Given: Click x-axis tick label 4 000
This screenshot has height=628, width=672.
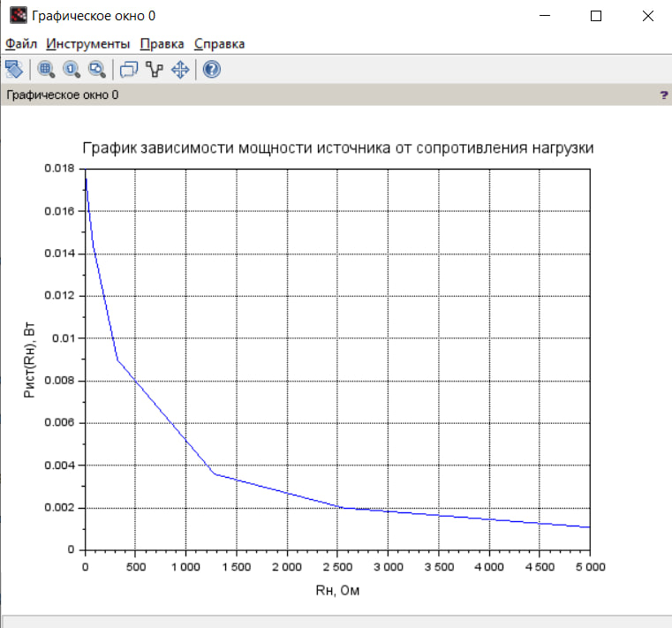Looking at the screenshot, I should (489, 567).
